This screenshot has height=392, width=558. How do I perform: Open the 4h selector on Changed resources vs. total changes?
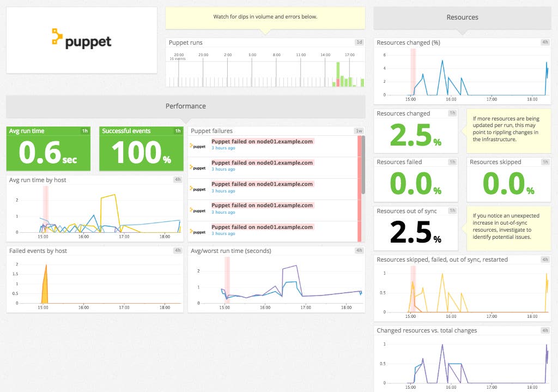tap(546, 330)
